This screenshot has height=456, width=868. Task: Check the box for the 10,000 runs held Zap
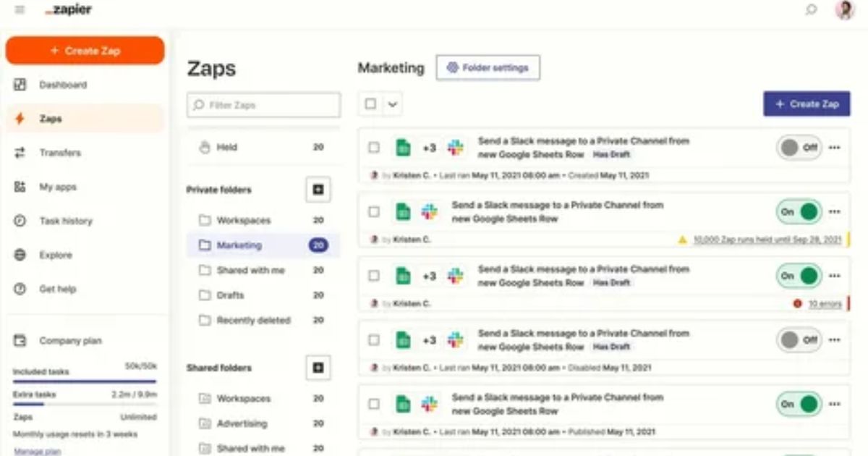(x=374, y=211)
